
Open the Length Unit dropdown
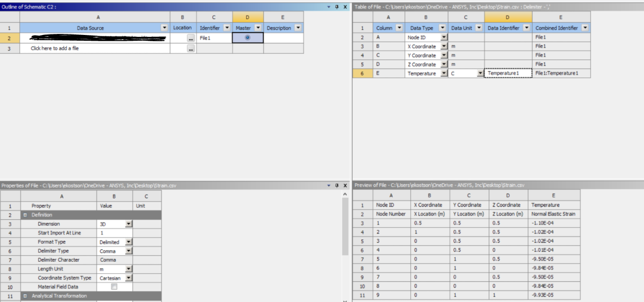tap(128, 269)
